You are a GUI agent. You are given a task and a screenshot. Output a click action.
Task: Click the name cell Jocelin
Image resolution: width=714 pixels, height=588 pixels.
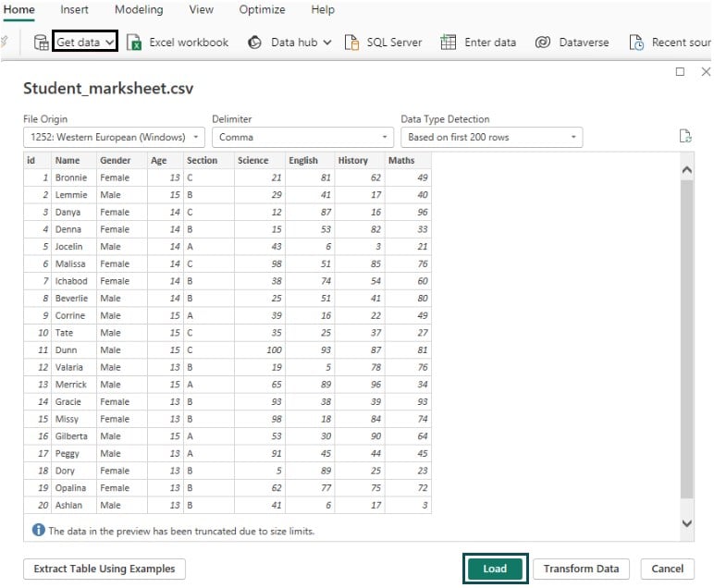pyautogui.click(x=74, y=246)
